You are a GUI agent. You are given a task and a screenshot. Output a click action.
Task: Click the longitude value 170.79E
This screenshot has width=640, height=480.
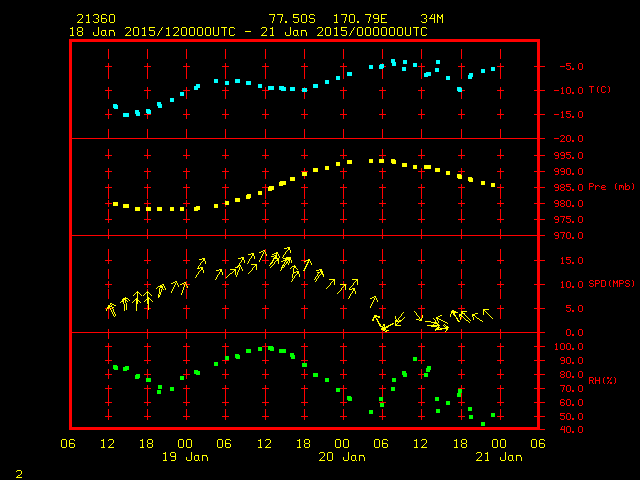tap(360, 19)
